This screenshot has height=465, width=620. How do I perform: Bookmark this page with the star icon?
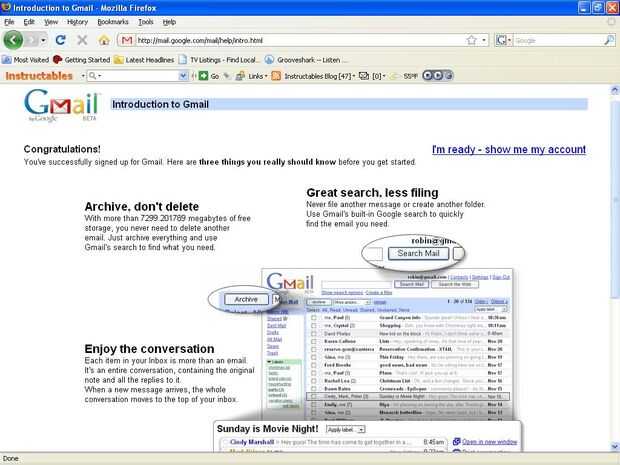(471, 40)
